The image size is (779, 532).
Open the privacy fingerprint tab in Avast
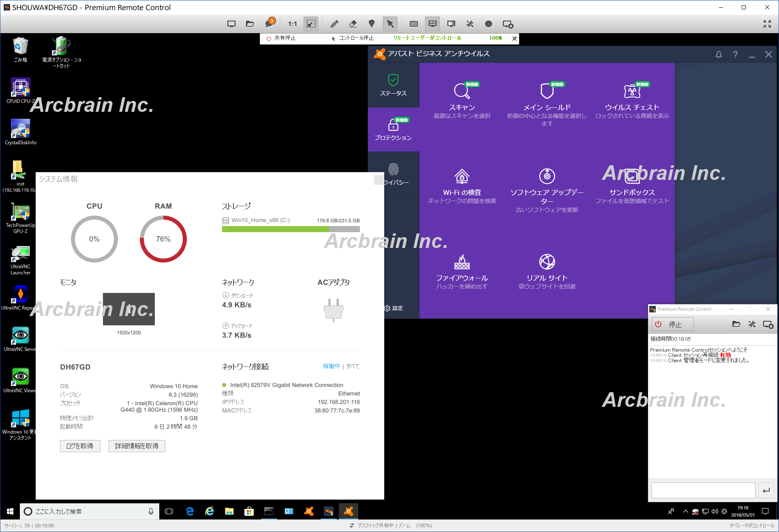(393, 174)
